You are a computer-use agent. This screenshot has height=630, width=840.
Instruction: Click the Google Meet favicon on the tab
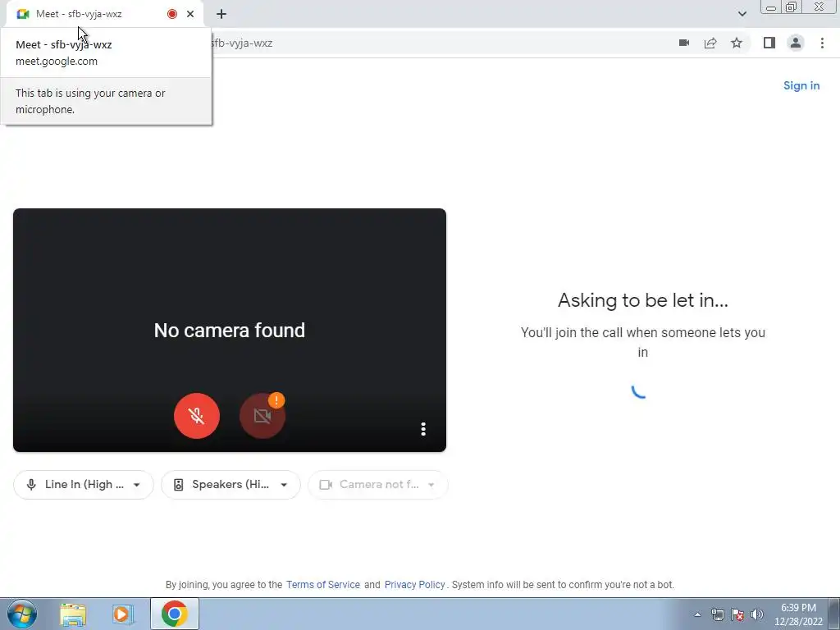tap(22, 14)
